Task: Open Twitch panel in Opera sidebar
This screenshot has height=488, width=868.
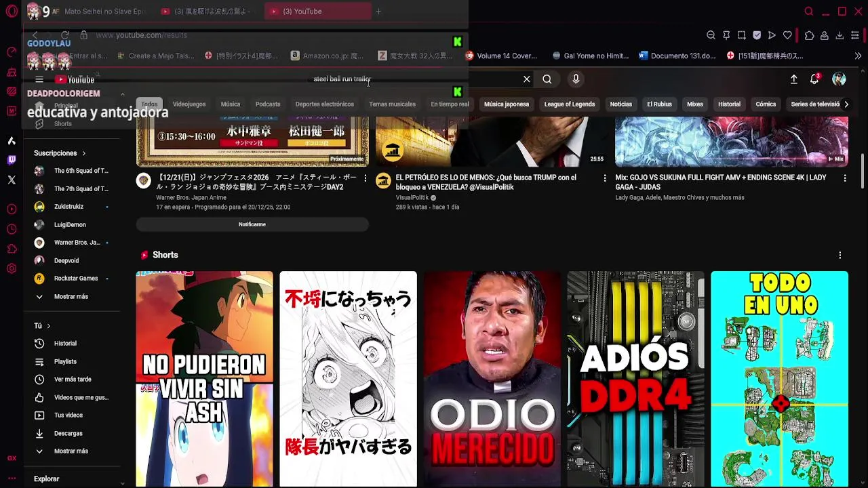Action: click(x=12, y=161)
